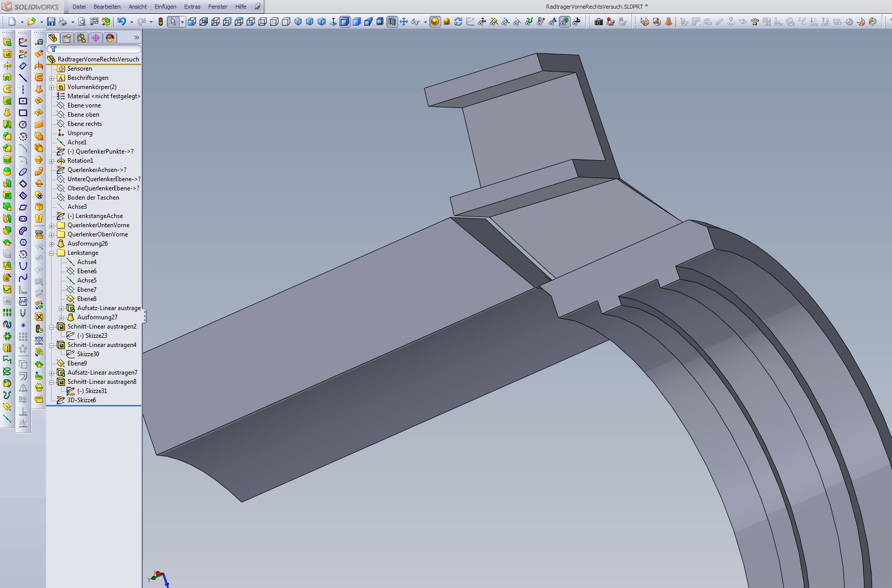The image size is (892, 588).
Task: Open the Print toolbar icon
Action: pyautogui.click(x=62, y=21)
